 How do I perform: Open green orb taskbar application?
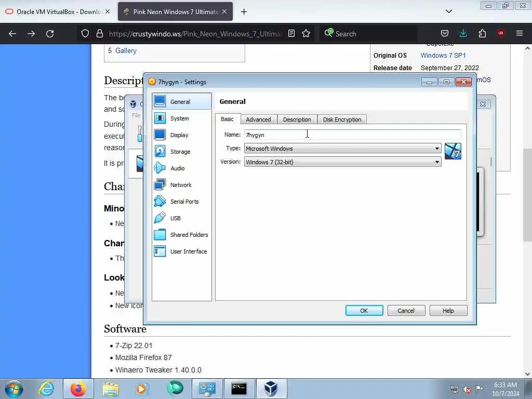click(175, 389)
